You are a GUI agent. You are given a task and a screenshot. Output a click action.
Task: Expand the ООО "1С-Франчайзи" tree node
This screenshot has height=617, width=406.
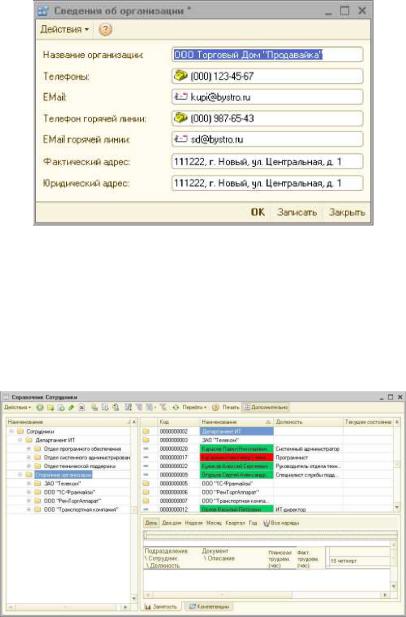point(29,492)
